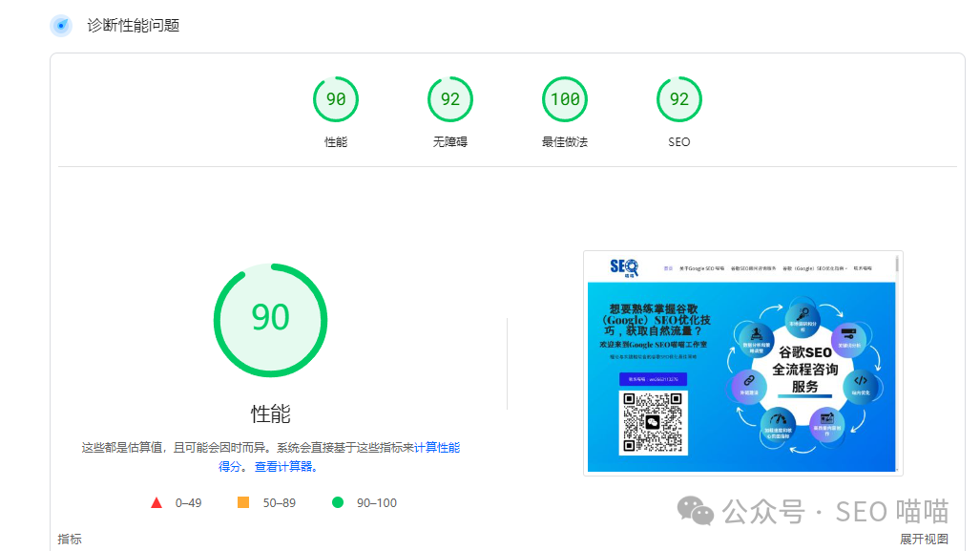Click the 诊断性能问题 heading text

click(134, 26)
